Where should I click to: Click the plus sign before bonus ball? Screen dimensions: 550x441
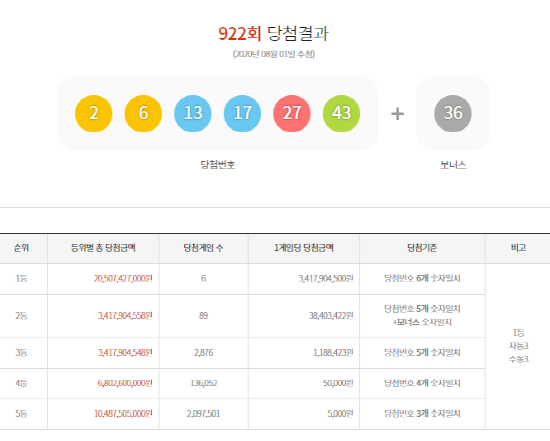point(397,114)
